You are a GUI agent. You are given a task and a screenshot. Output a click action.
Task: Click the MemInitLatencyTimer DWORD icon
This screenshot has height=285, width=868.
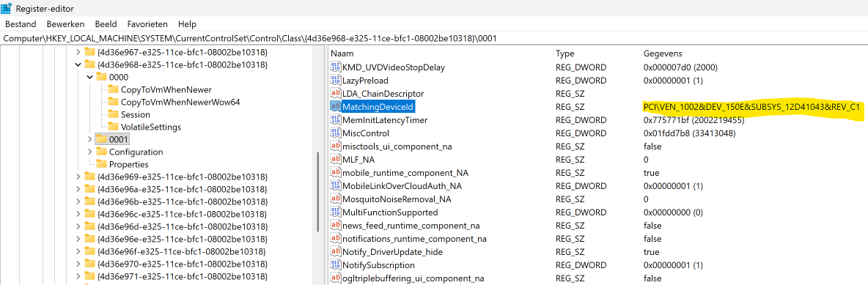point(336,119)
